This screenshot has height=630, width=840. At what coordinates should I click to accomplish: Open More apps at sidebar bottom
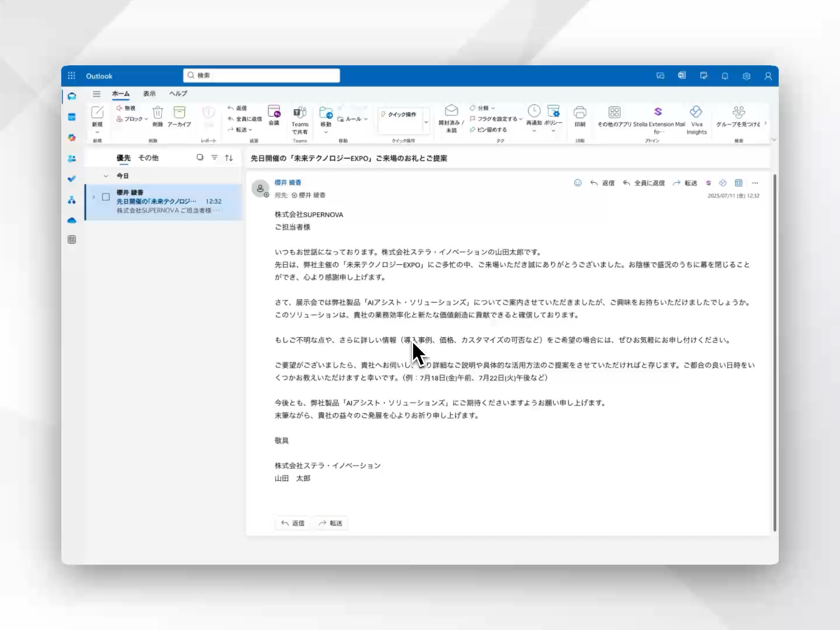point(72,240)
